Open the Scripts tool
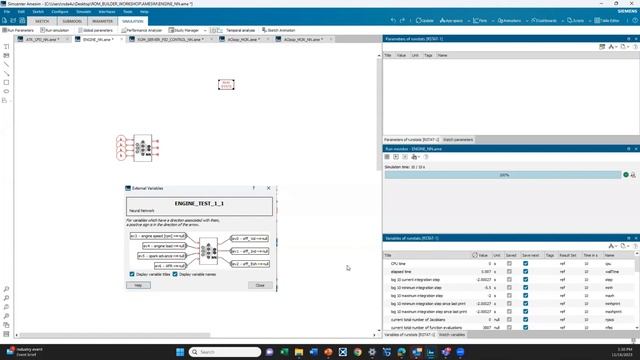Screen dimensions: 640x360 coord(576,20)
